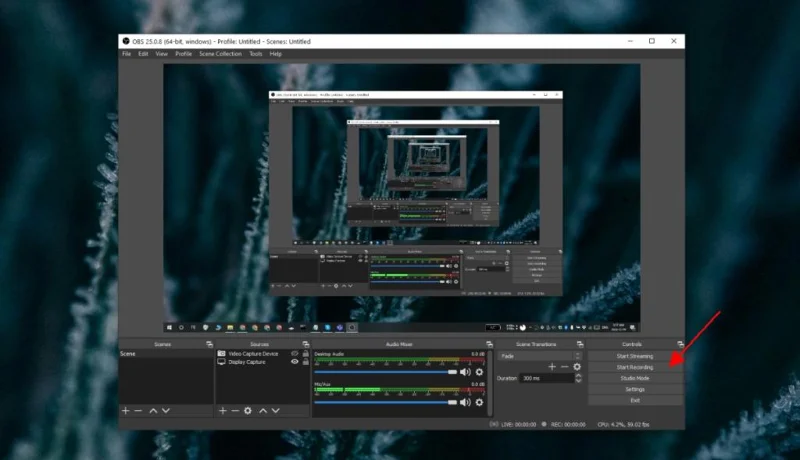Add a new scene with plus icon

(126, 411)
